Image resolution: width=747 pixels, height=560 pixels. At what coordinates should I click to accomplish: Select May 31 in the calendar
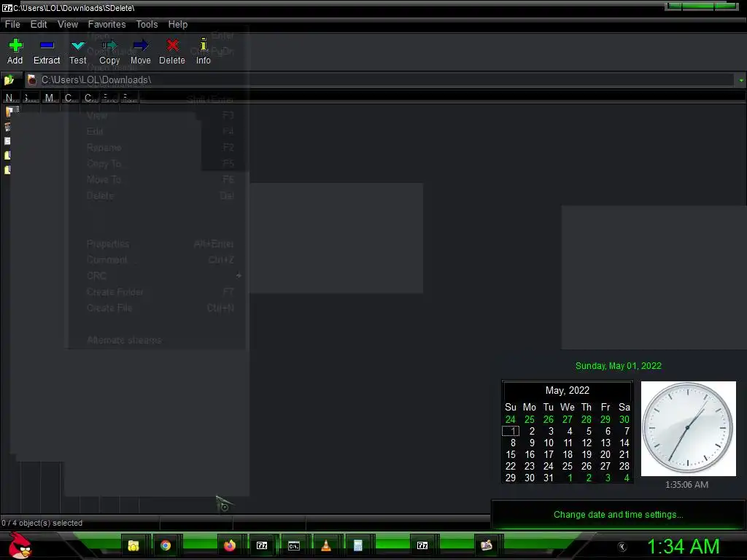(x=549, y=478)
